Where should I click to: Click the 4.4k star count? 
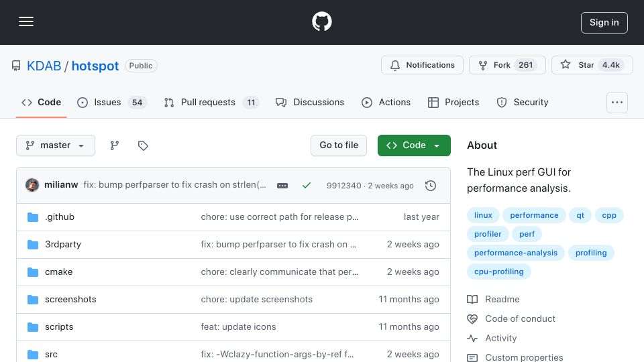(x=610, y=65)
